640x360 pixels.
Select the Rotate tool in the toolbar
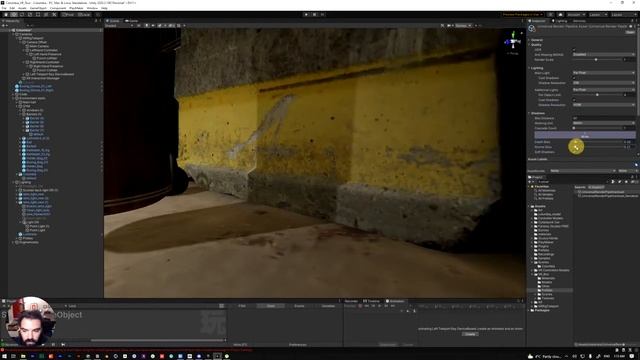coord(22,15)
